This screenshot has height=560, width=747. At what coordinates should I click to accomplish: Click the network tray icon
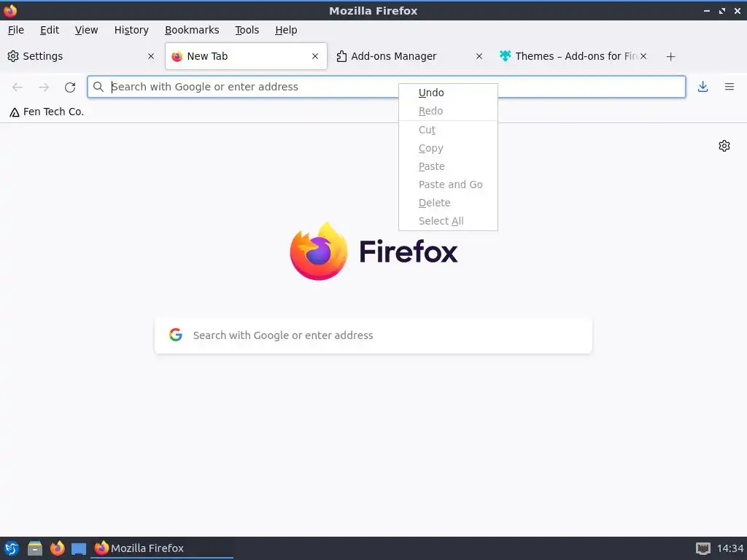tap(703, 548)
